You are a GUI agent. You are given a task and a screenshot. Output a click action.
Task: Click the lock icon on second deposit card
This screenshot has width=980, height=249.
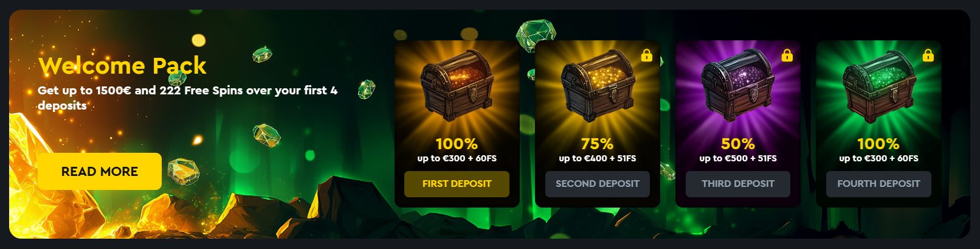pyautogui.click(x=646, y=55)
